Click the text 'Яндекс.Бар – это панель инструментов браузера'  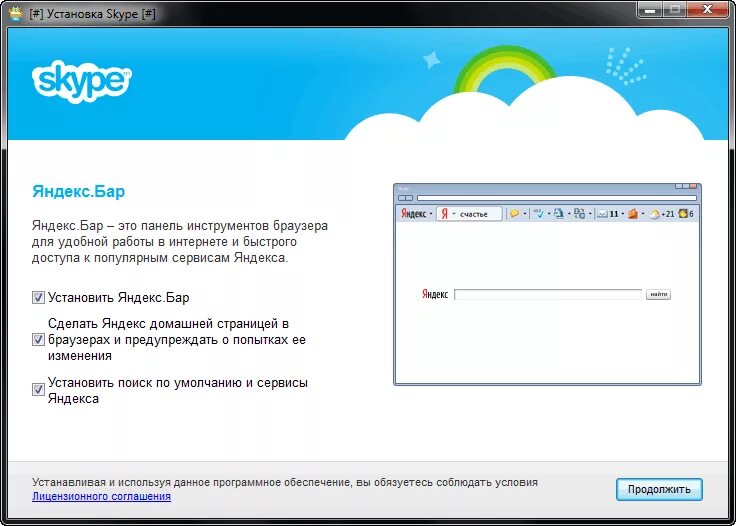(180, 226)
